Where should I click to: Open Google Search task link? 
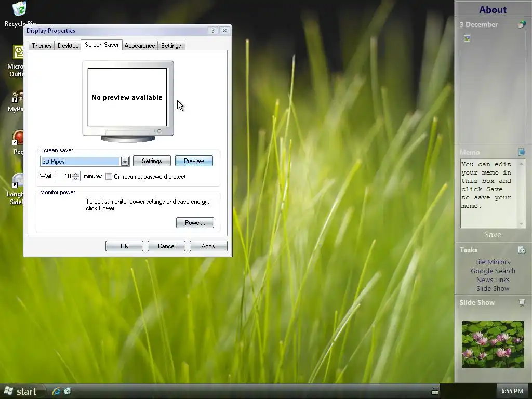point(493,271)
